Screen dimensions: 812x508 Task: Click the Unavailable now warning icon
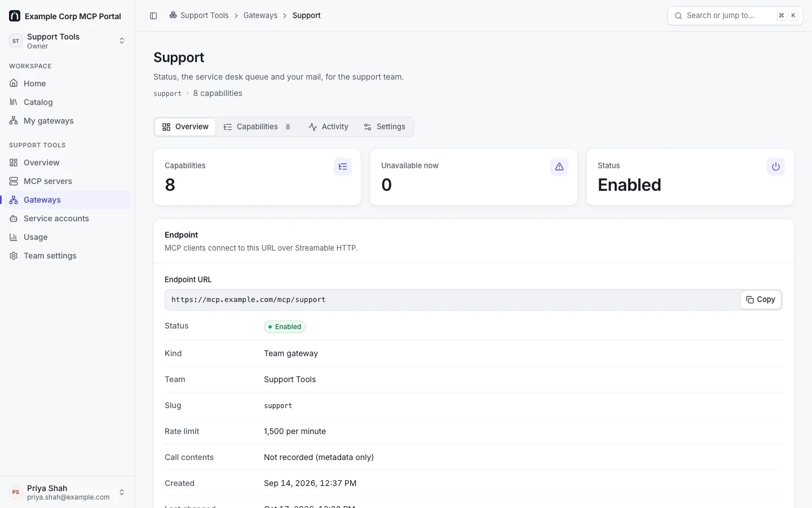coord(559,167)
